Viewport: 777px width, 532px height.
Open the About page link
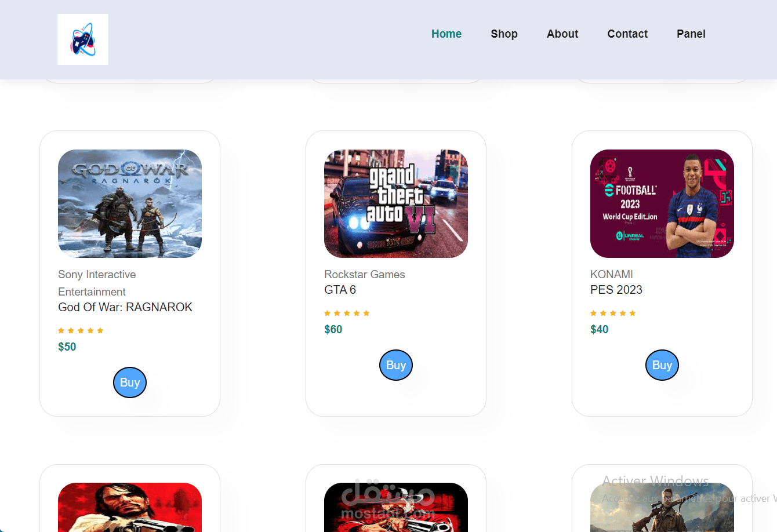coord(562,34)
